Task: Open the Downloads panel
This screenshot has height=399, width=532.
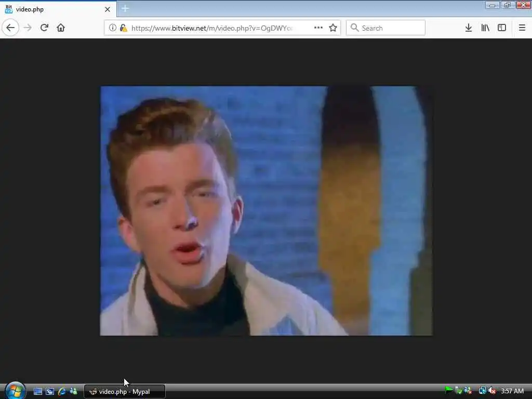Action: (469, 28)
